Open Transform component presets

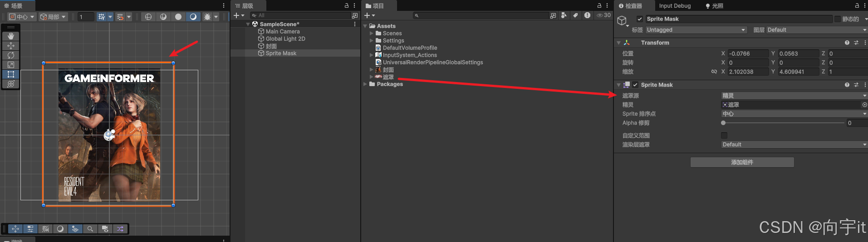pos(856,43)
